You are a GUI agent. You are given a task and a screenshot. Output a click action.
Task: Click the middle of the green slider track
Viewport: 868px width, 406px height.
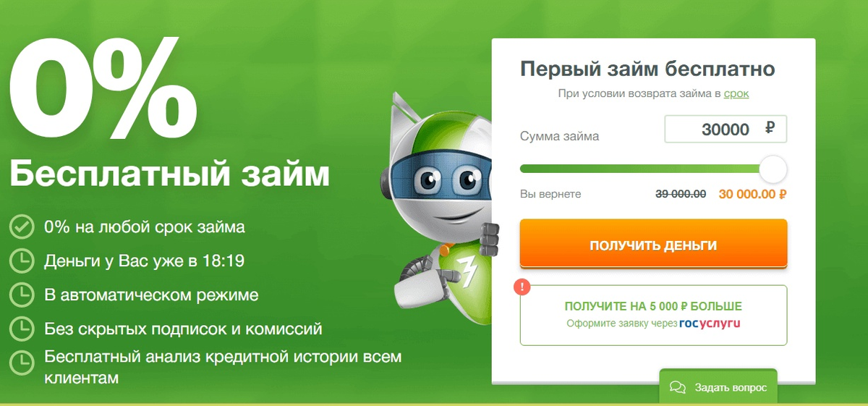640,169
